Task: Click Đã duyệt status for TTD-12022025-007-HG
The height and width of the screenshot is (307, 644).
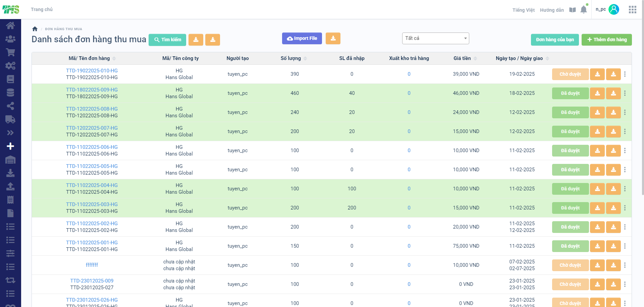Action: (x=570, y=131)
